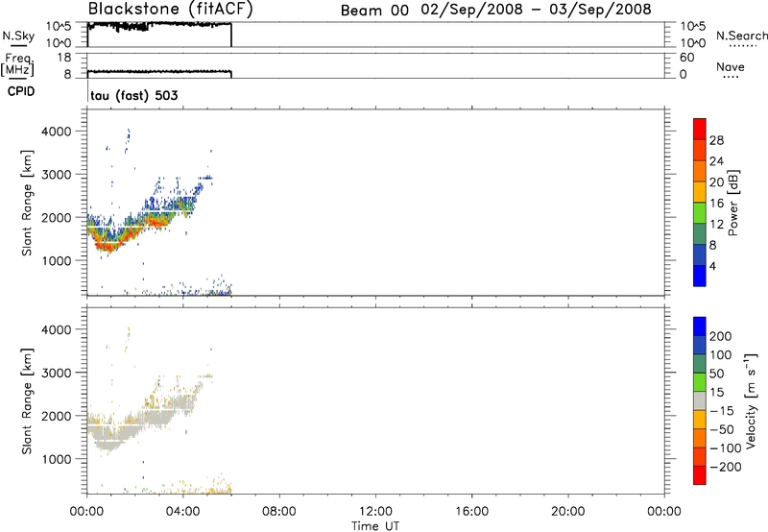Screen dimensions: 768x532
Task: Click the gray band of velocity color bar
Action: click(700, 401)
